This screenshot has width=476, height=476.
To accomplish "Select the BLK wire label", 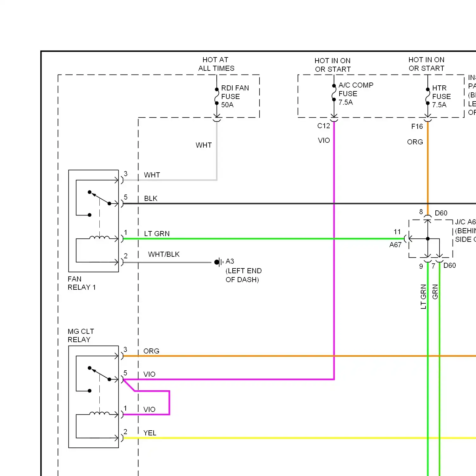I will pos(151,198).
